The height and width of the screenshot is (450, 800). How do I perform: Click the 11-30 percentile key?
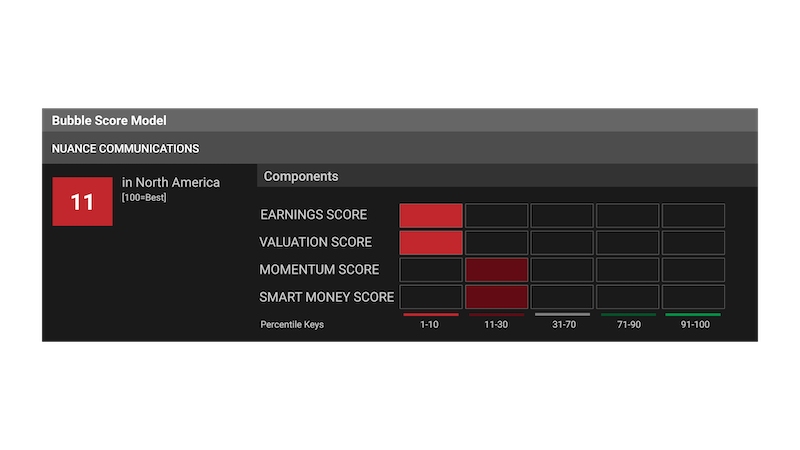coord(496,324)
